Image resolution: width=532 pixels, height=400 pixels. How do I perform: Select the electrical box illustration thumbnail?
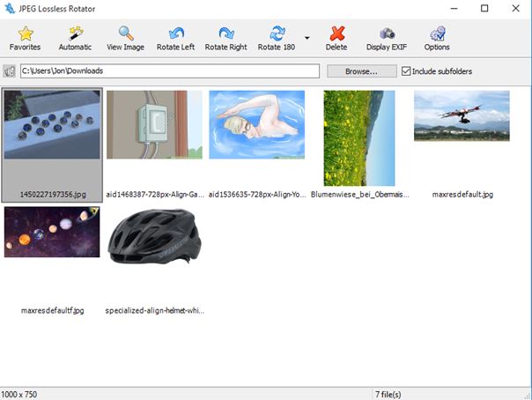pyautogui.click(x=154, y=124)
